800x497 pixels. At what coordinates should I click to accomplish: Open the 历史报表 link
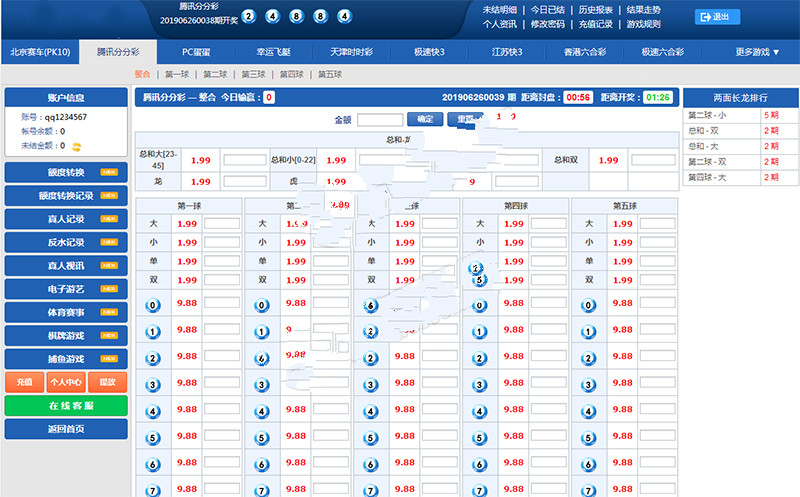point(595,10)
